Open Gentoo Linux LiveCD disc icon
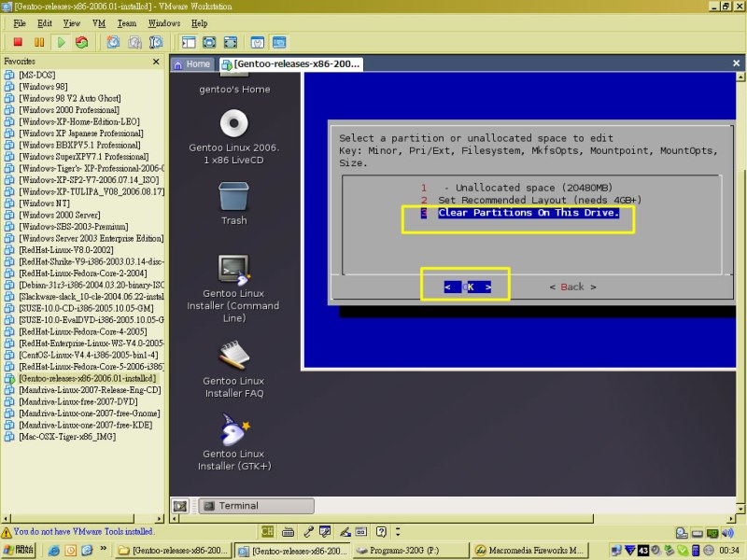The image size is (747, 560). pos(234,124)
